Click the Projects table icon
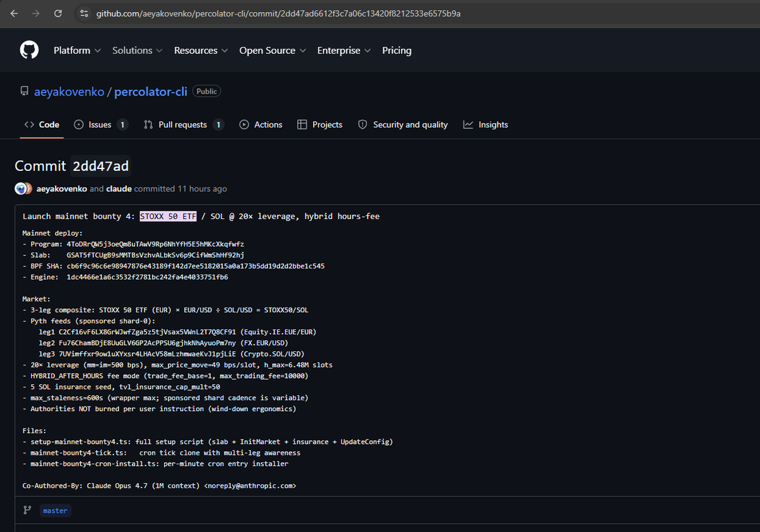 [x=302, y=124]
